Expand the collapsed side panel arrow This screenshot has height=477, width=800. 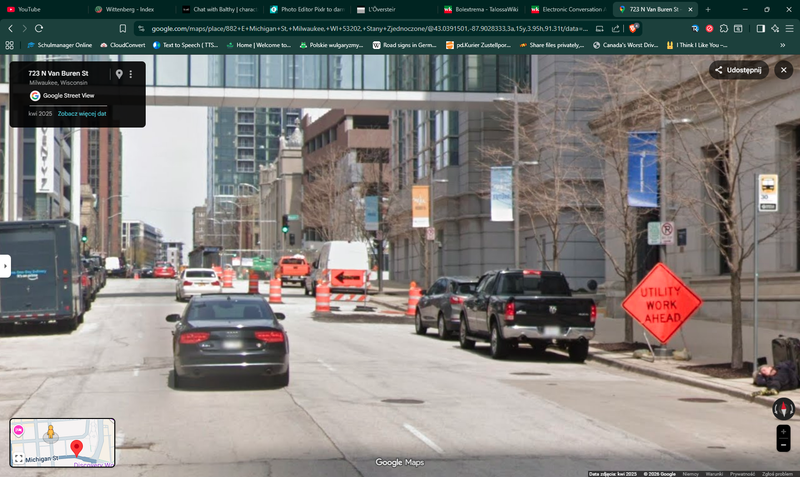tap(5, 266)
